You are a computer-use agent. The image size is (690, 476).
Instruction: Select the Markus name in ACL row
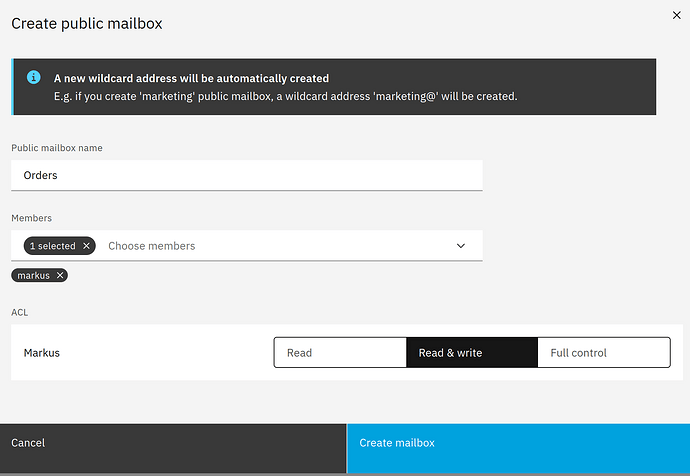[42, 352]
